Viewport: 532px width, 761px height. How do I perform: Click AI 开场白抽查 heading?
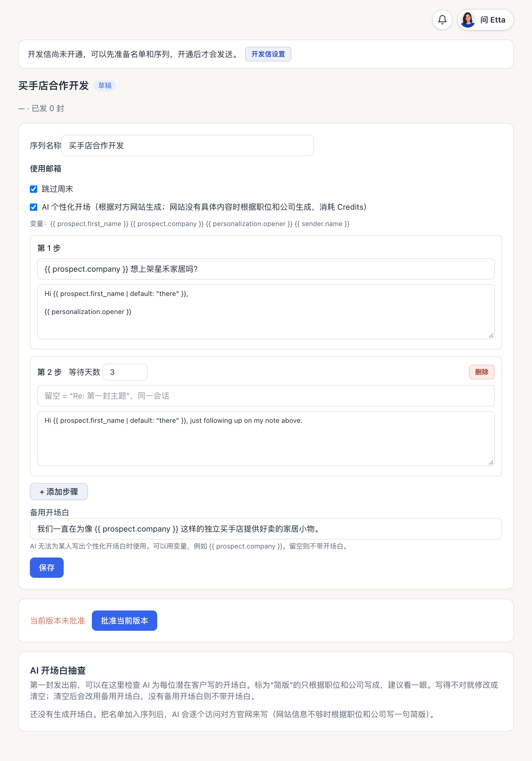[x=58, y=671]
